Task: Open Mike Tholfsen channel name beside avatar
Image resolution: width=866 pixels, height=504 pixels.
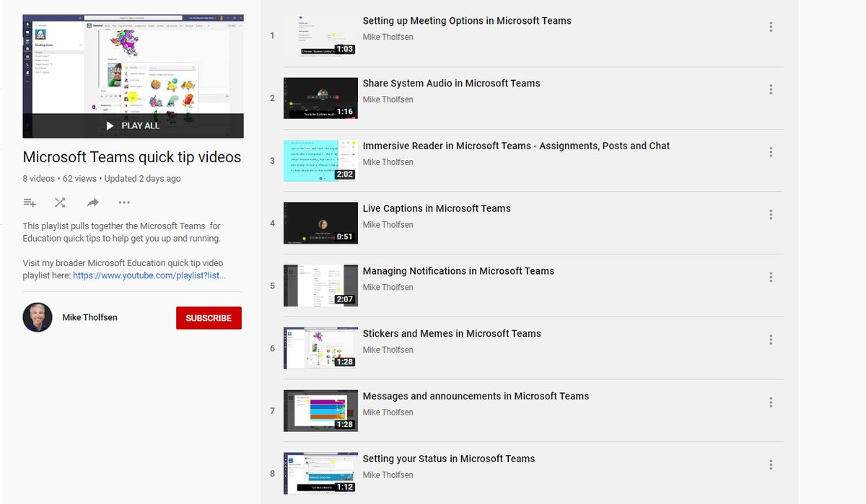Action: 89,317
